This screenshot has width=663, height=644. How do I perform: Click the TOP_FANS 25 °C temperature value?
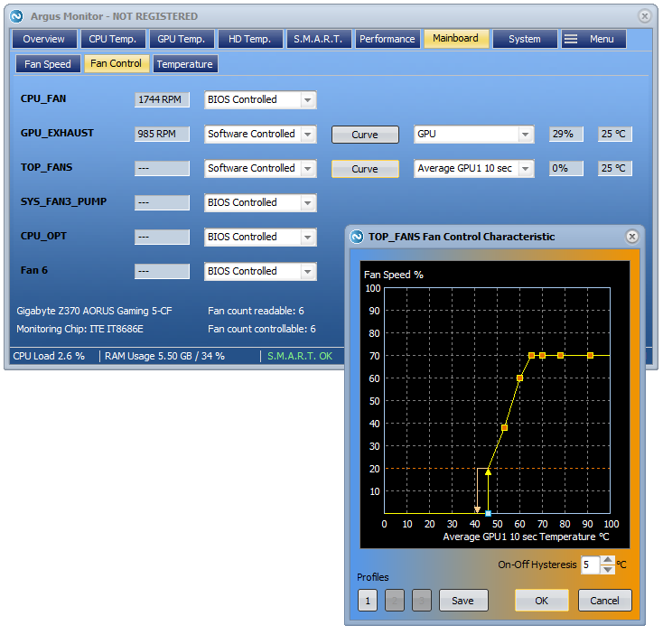click(615, 168)
